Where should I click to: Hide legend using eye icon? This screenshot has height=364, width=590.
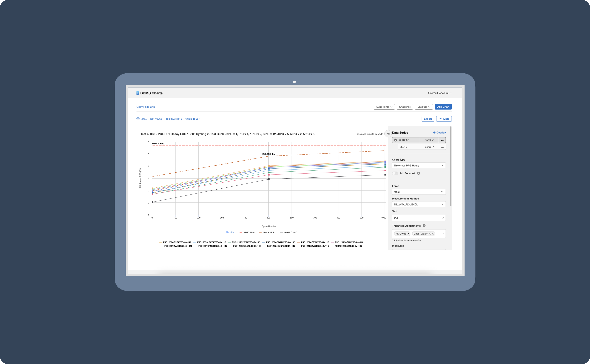(x=227, y=232)
